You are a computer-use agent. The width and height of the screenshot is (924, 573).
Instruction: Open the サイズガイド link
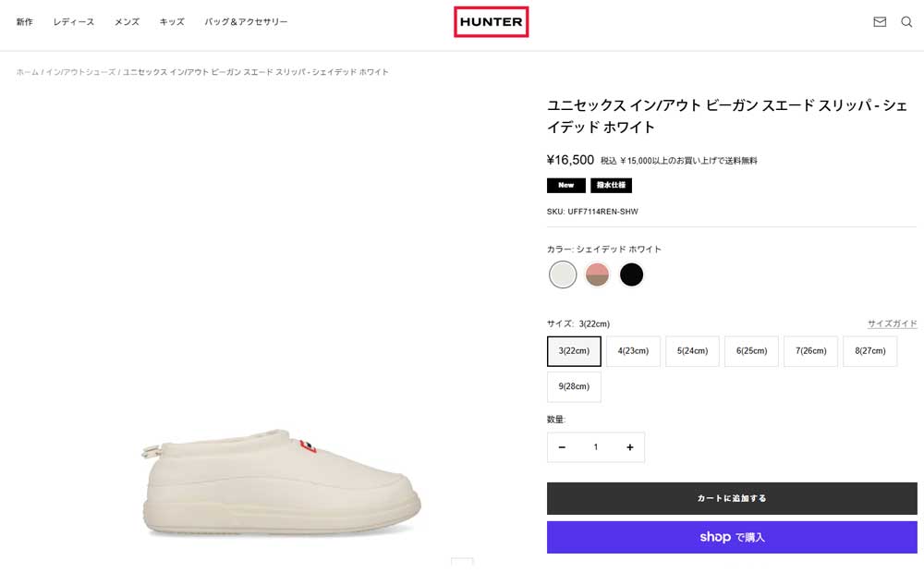[x=892, y=323]
